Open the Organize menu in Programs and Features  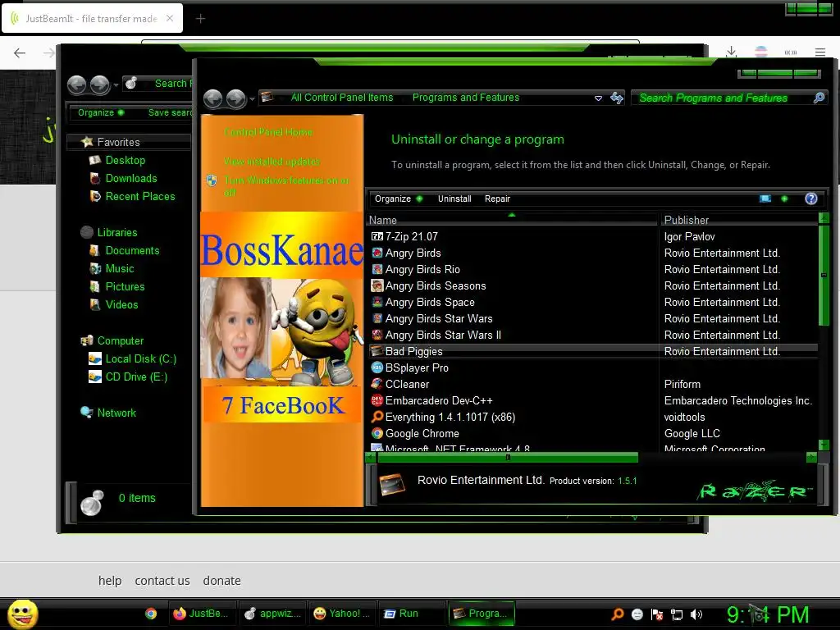[x=398, y=199]
